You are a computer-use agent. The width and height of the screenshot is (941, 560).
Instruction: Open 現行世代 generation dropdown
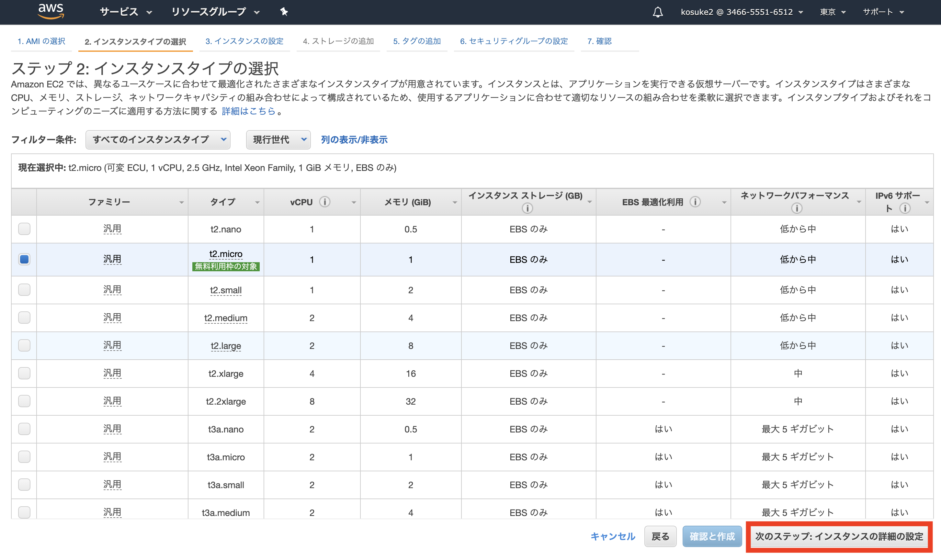pos(278,140)
